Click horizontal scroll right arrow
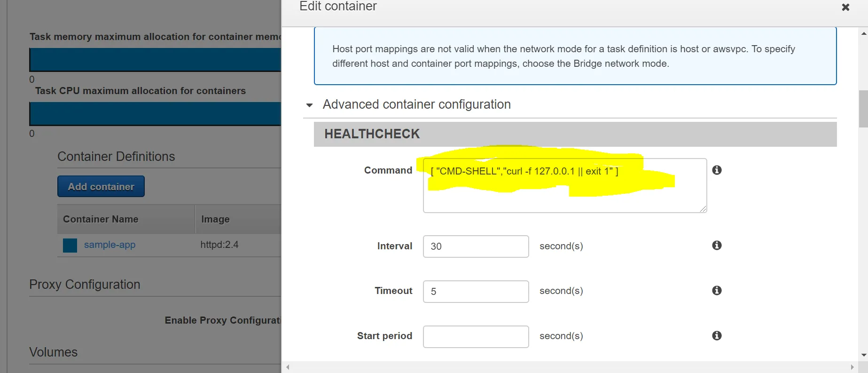 tap(852, 367)
